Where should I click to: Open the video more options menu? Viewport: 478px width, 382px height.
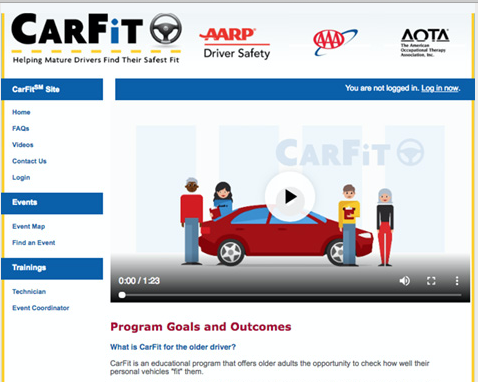pyautogui.click(x=457, y=281)
